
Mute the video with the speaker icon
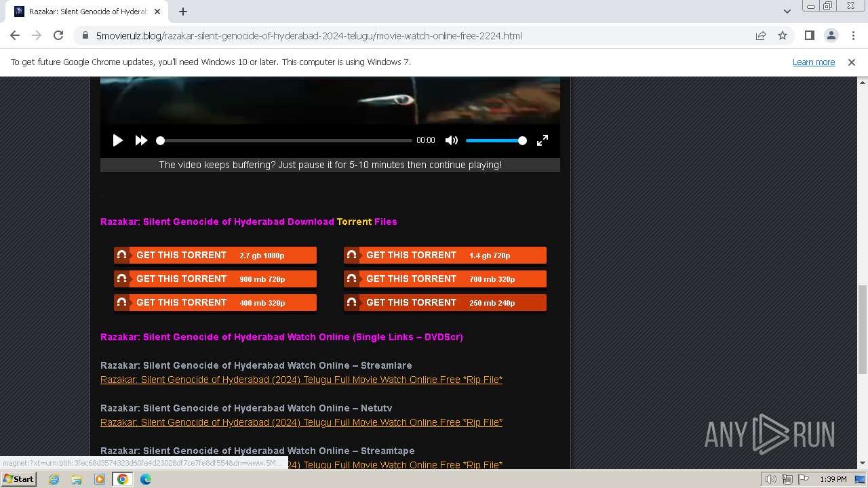(x=452, y=140)
